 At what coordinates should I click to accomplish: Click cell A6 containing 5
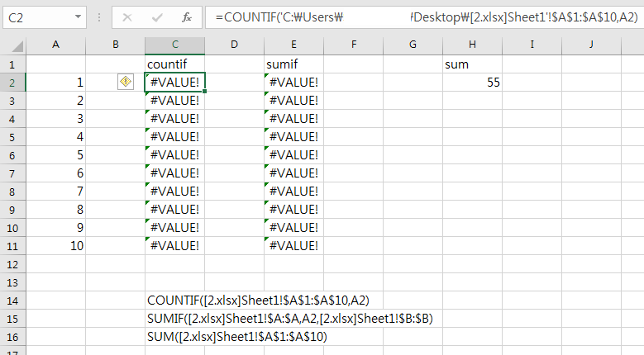56,155
